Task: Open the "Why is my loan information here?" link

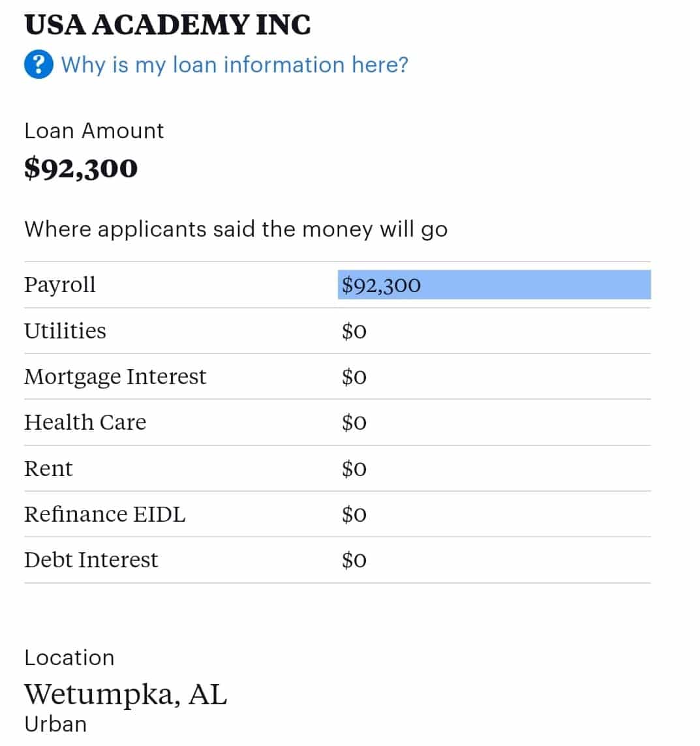Action: [234, 65]
